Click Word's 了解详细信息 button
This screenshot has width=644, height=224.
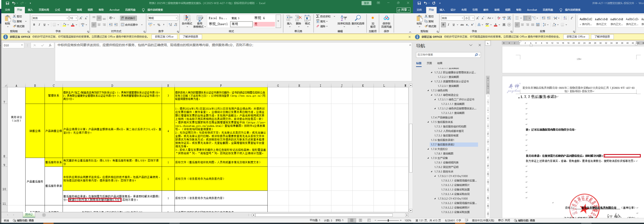pos(602,37)
